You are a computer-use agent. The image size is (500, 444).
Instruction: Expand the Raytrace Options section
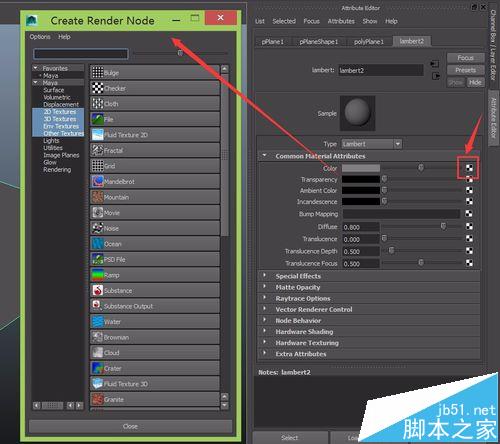pyautogui.click(x=265, y=298)
